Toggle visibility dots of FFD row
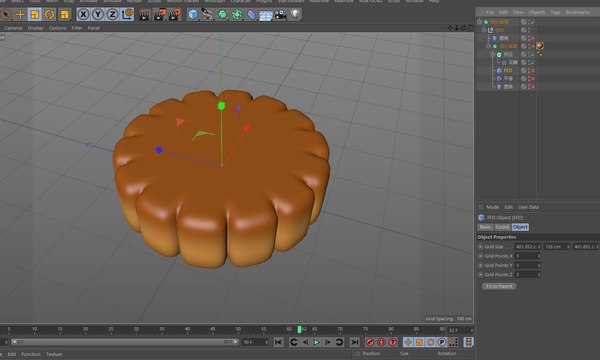This screenshot has width=600, height=360. click(x=529, y=70)
